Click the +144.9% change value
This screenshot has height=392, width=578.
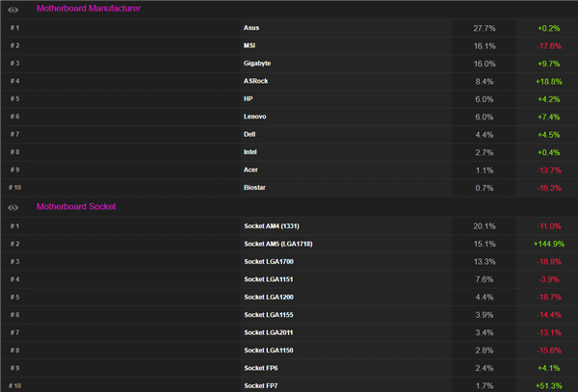(x=548, y=244)
